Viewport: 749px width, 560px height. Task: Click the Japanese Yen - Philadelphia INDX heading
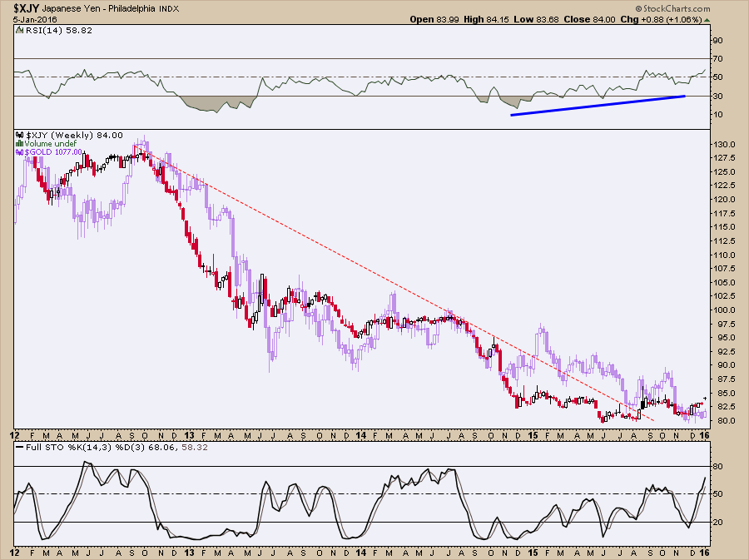111,8
